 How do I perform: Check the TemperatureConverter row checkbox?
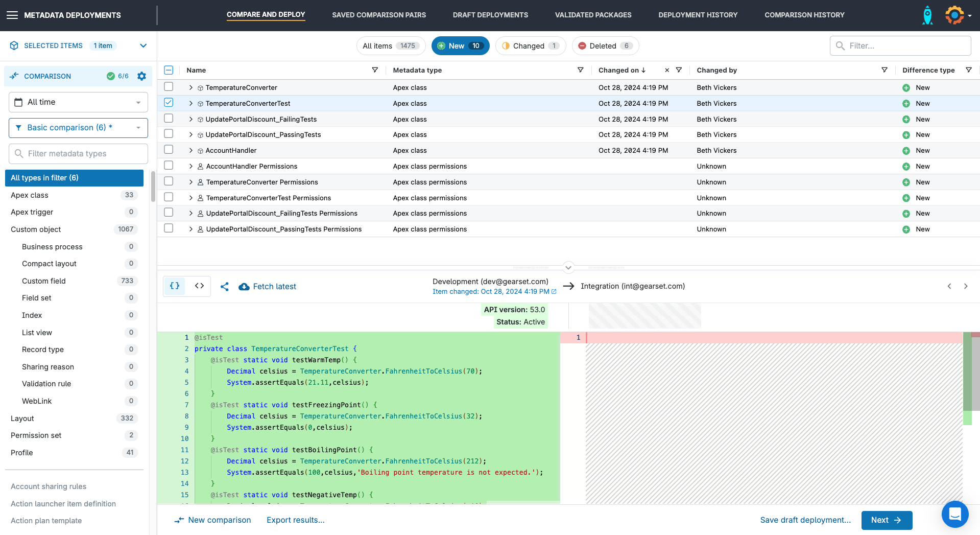169,87
